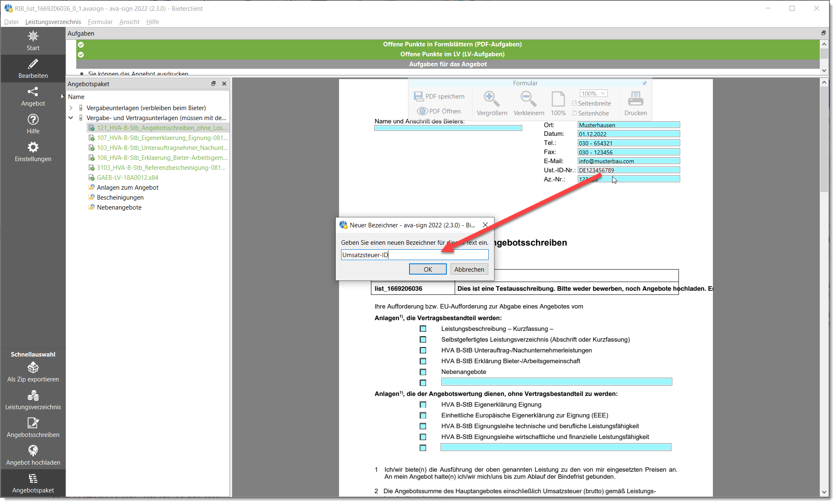This screenshot has width=836, height=504.
Task: Open the Angebot share icon
Action: [33, 92]
